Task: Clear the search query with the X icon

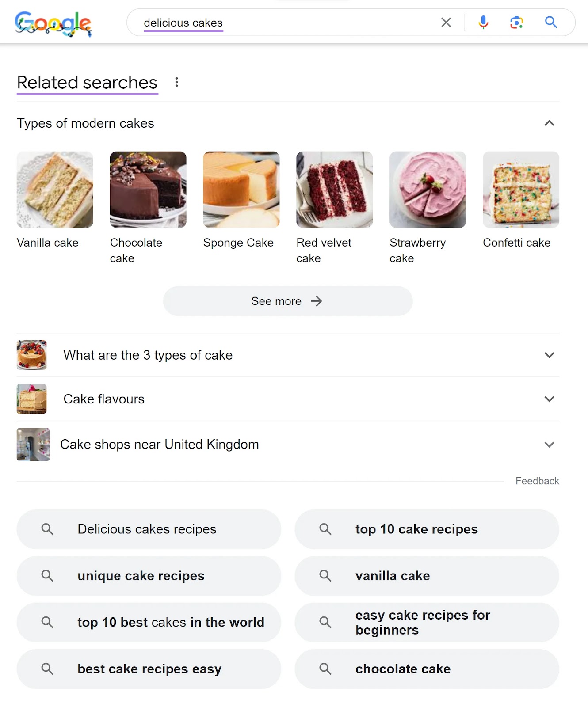Action: (446, 22)
